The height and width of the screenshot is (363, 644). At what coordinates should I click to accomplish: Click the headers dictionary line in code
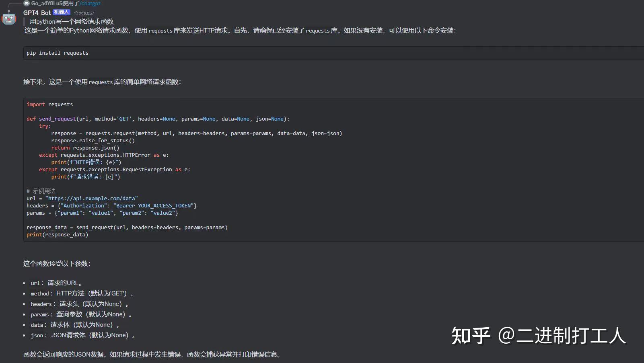(x=111, y=205)
